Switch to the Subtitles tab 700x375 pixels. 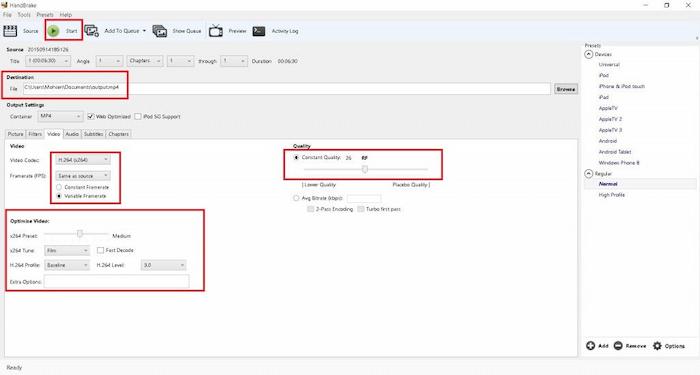click(x=93, y=134)
